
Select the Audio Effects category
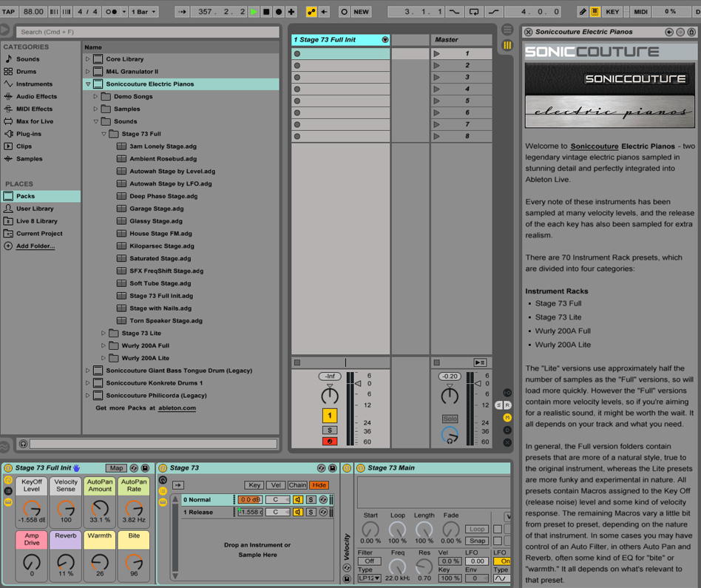36,97
